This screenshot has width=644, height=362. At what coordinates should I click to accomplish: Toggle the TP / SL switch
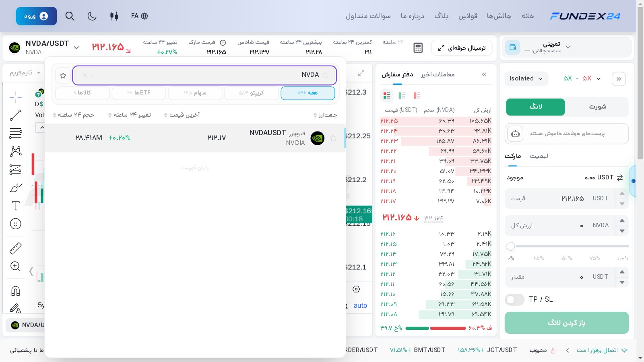(515, 300)
